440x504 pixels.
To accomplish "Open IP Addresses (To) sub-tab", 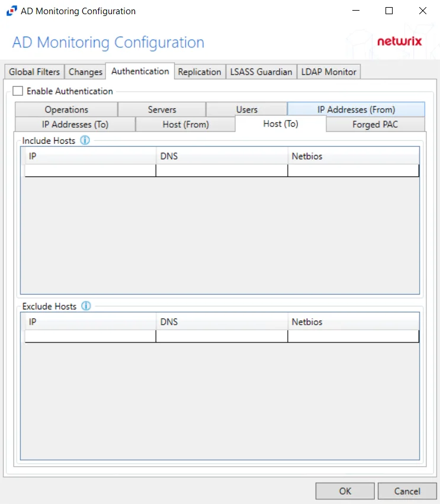I will (x=75, y=124).
